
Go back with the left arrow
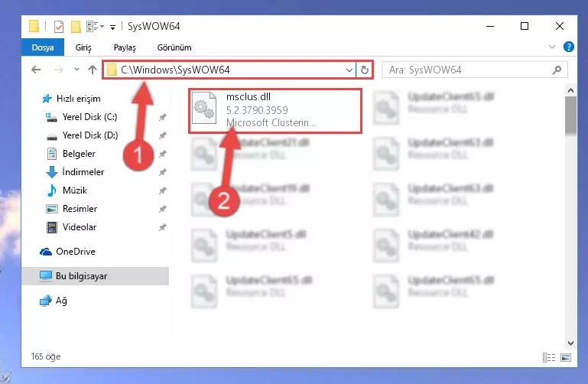36,70
